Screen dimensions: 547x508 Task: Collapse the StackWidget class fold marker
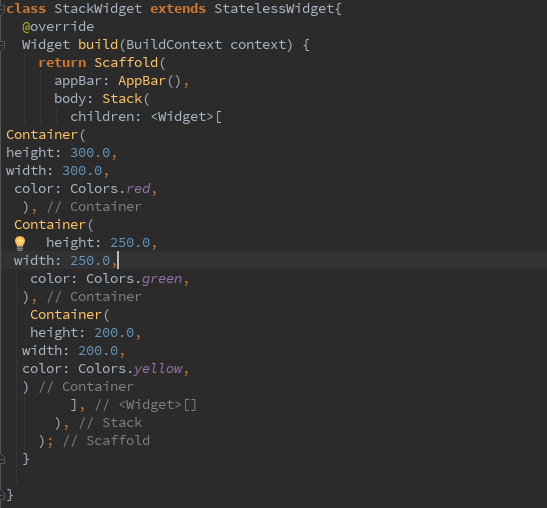coord(2,9)
